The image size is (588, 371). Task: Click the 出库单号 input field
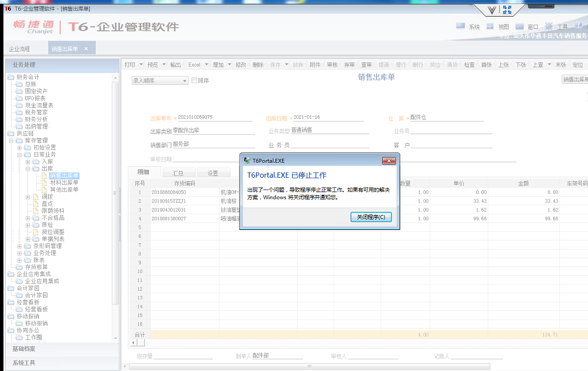click(x=215, y=118)
